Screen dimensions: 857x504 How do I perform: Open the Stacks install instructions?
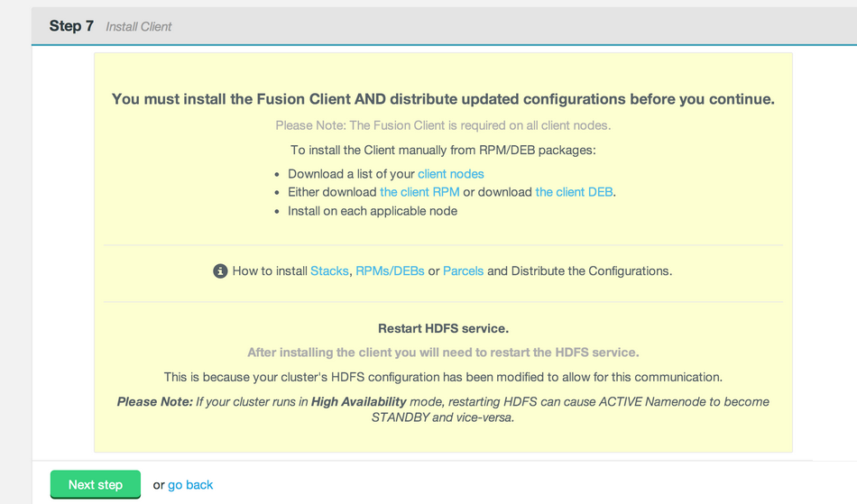[x=329, y=270]
